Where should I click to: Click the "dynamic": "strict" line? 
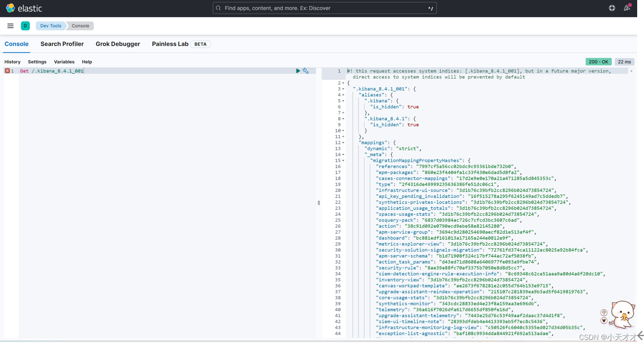[393, 149]
